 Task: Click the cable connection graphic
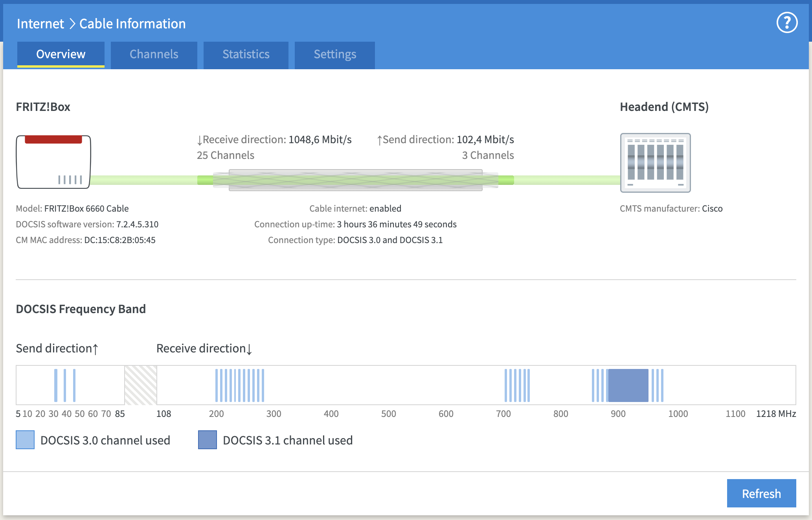[355, 180]
